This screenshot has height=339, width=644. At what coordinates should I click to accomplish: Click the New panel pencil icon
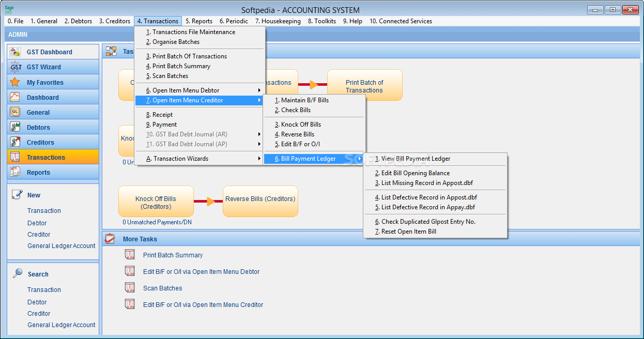click(17, 194)
